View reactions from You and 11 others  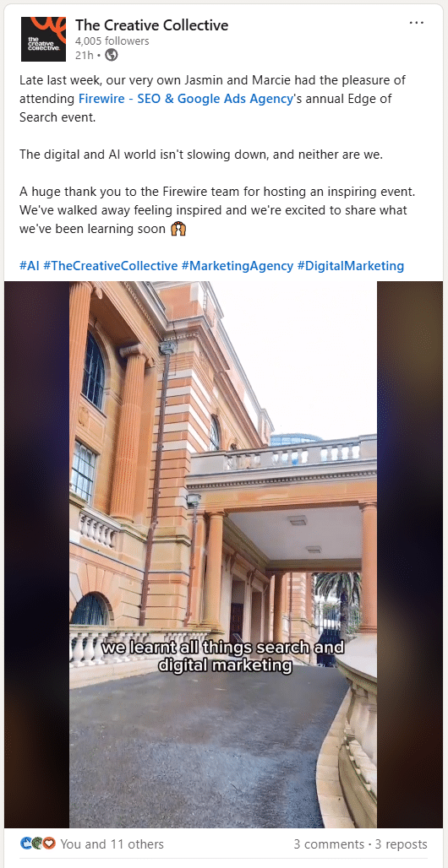pyautogui.click(x=112, y=844)
